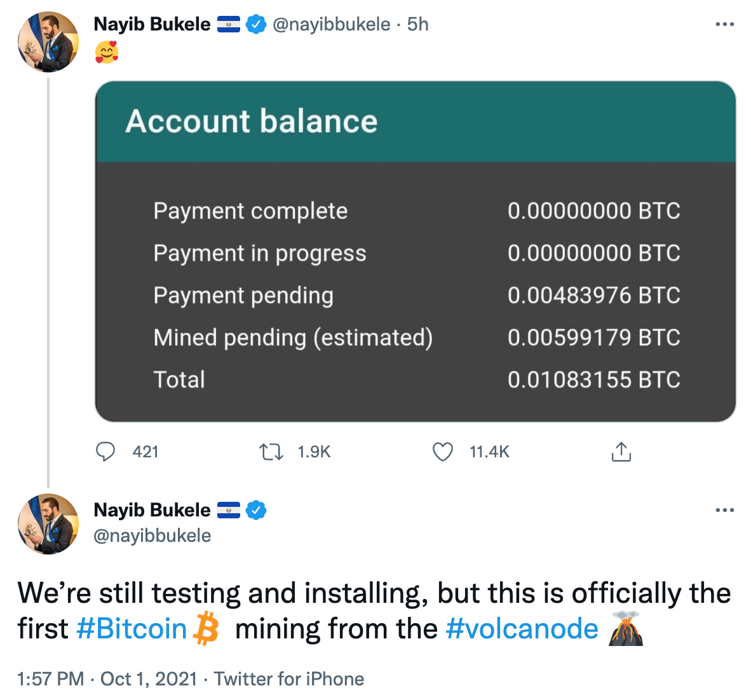Image resolution: width=751 pixels, height=700 pixels.
Task: Click the blue verified badge next to Nayib Bukele
Action: tap(256, 24)
